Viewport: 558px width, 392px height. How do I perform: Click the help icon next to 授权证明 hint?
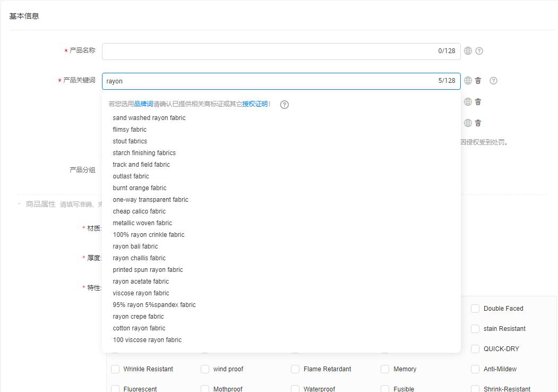(284, 105)
